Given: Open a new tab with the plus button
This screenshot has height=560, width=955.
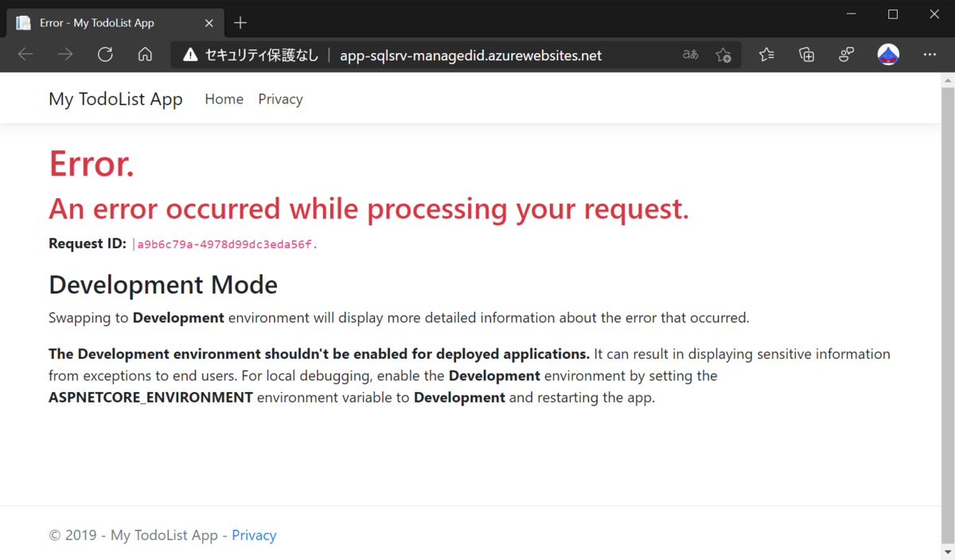Looking at the screenshot, I should pos(240,22).
